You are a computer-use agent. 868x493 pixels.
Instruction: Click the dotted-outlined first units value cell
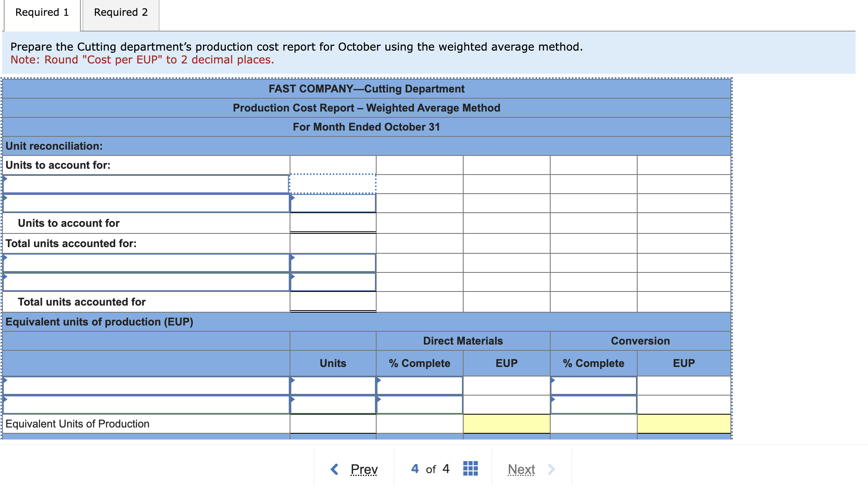(333, 184)
